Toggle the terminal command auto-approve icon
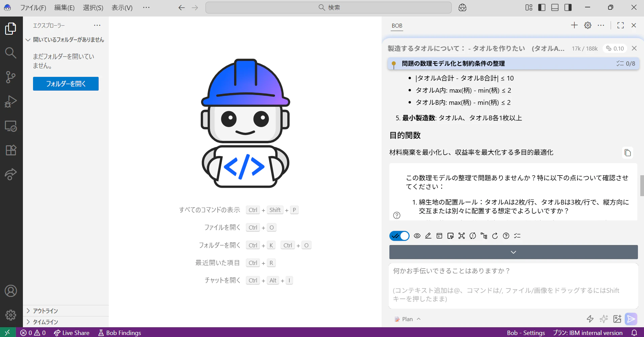Image resolution: width=644 pixels, height=337 pixels. (439, 236)
